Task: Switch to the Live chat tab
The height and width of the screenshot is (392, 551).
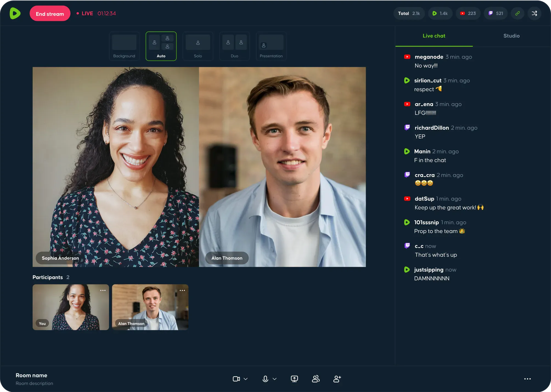Action: (x=434, y=36)
